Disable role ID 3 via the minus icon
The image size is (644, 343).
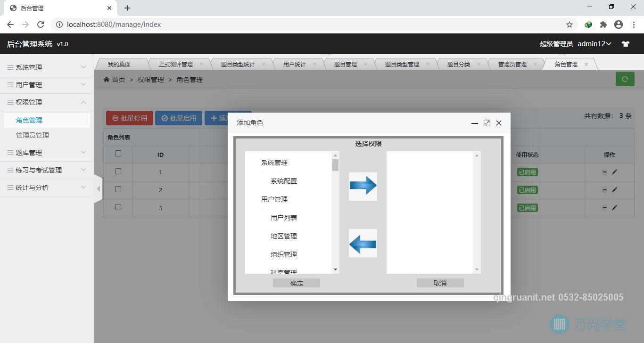click(605, 207)
